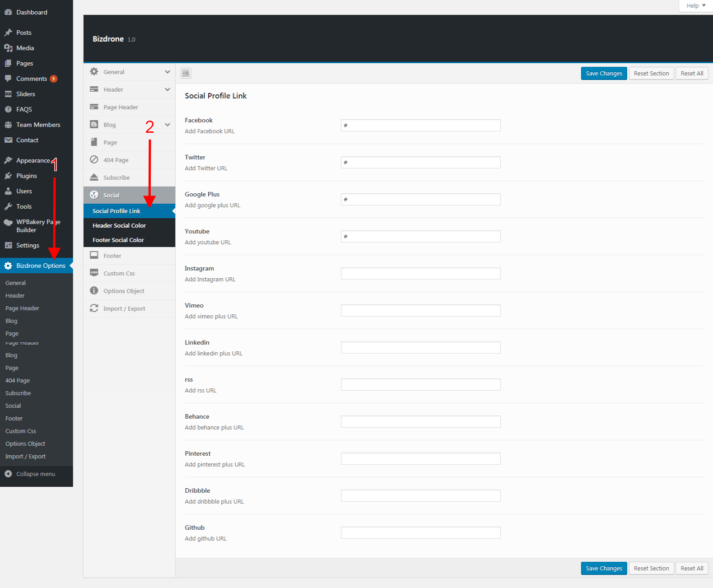This screenshot has height=588, width=713.
Task: Click the top Reset All button
Action: pos(692,73)
